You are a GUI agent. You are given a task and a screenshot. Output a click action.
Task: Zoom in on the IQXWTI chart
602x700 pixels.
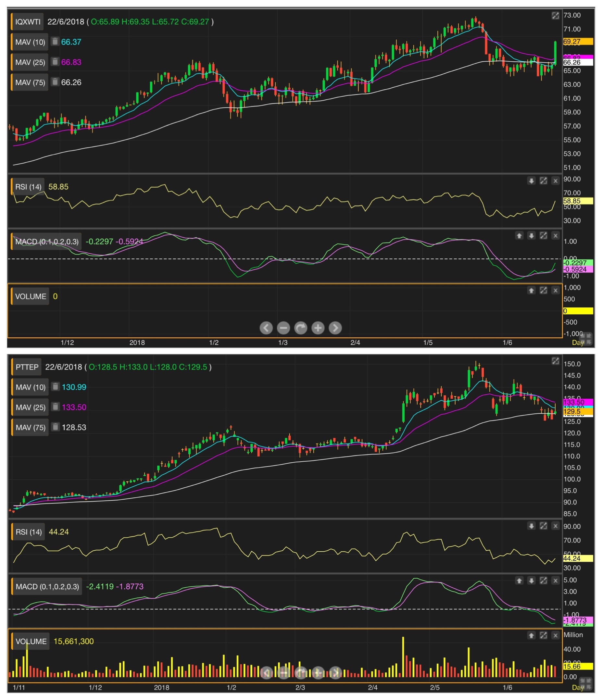[x=318, y=328]
